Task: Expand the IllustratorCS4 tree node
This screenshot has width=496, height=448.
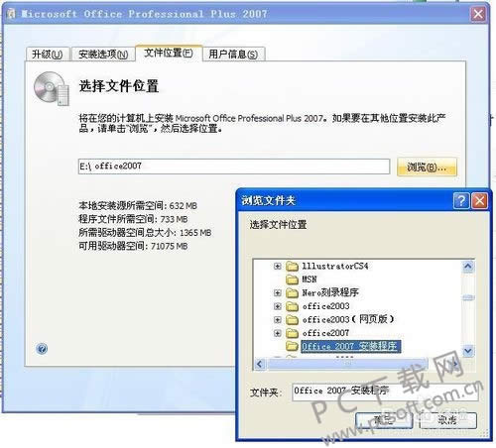Action: (x=278, y=267)
